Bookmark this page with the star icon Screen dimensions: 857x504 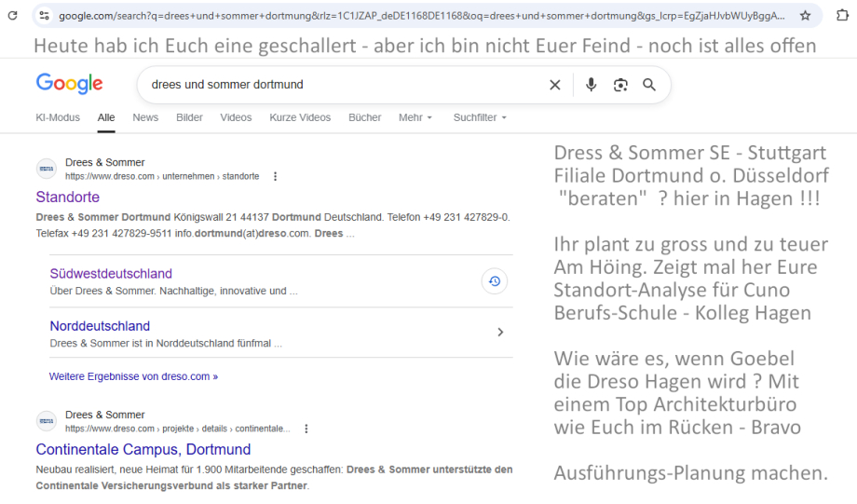(805, 15)
